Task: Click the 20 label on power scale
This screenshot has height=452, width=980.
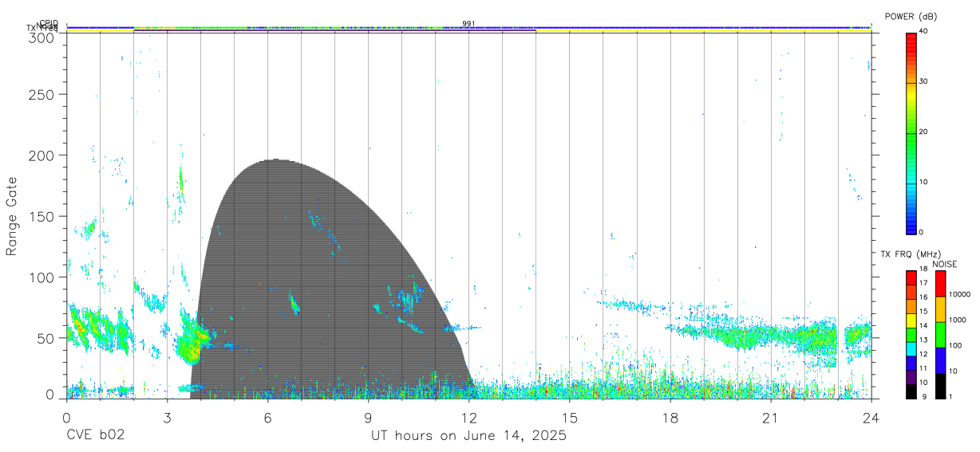Action: point(924,132)
